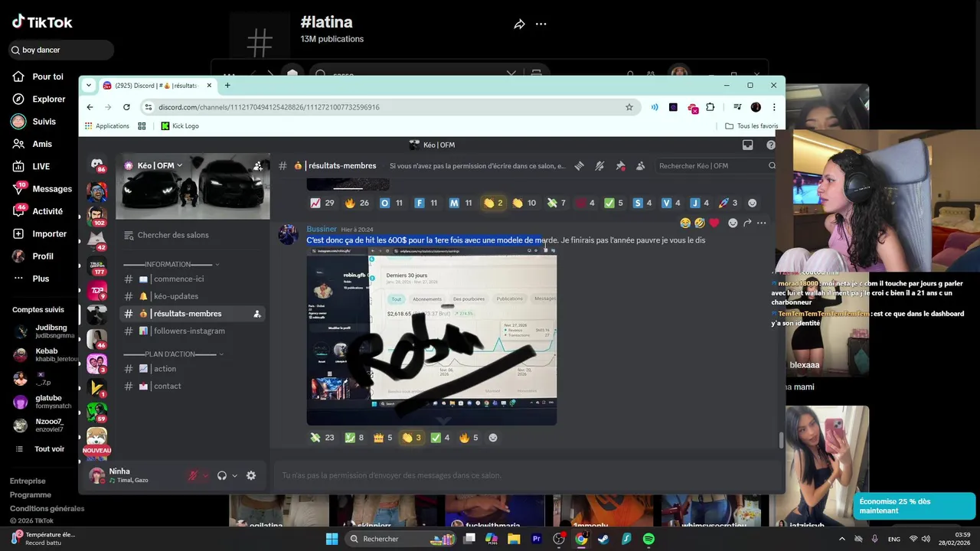Open Chrome tab search dropdown arrow
980x551 pixels.
pos(89,85)
